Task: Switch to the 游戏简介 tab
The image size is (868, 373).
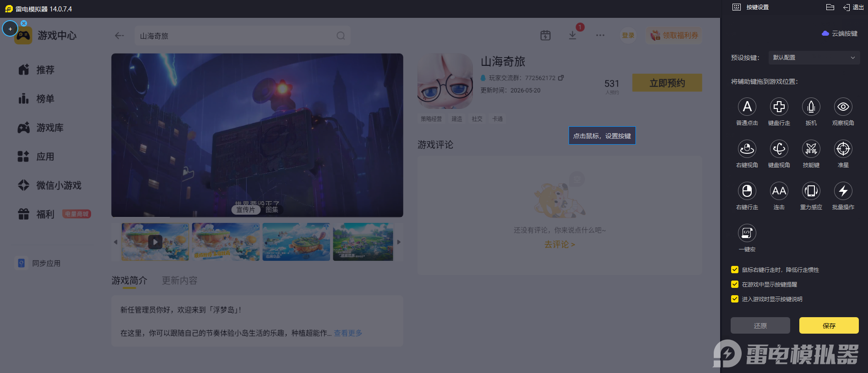Action: (x=130, y=281)
